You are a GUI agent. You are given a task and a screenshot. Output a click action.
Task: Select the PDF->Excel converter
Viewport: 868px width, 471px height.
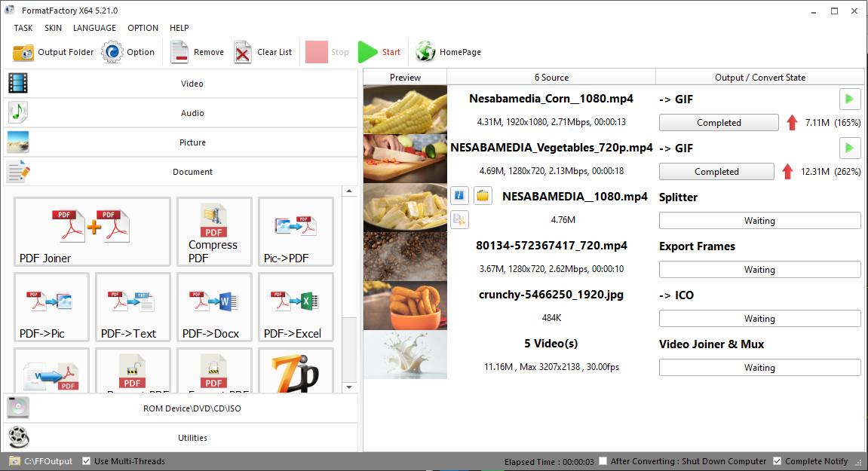(x=296, y=307)
